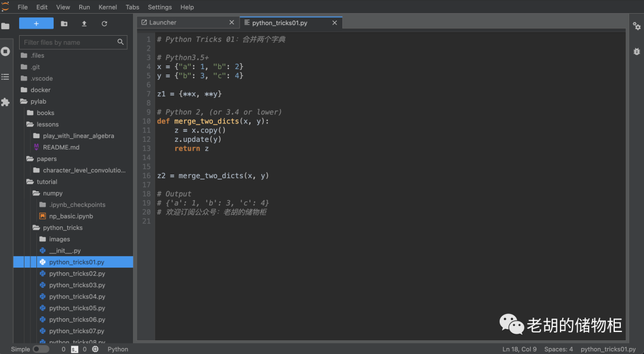Open the Help menu
644x354 pixels.
coord(187,7)
